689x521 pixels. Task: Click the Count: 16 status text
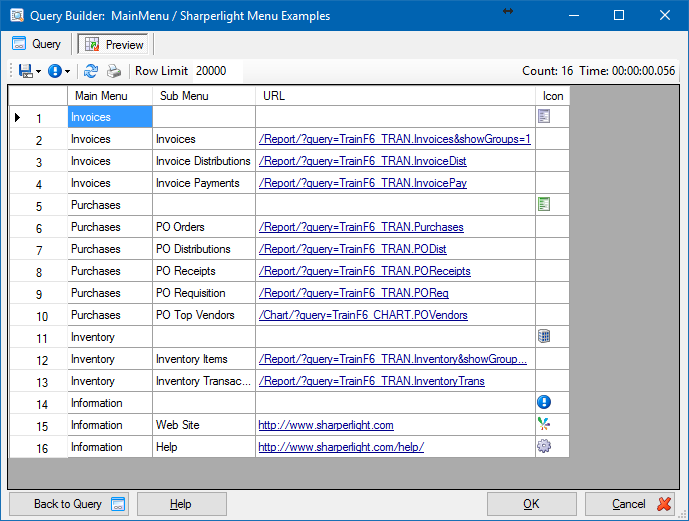point(548,71)
